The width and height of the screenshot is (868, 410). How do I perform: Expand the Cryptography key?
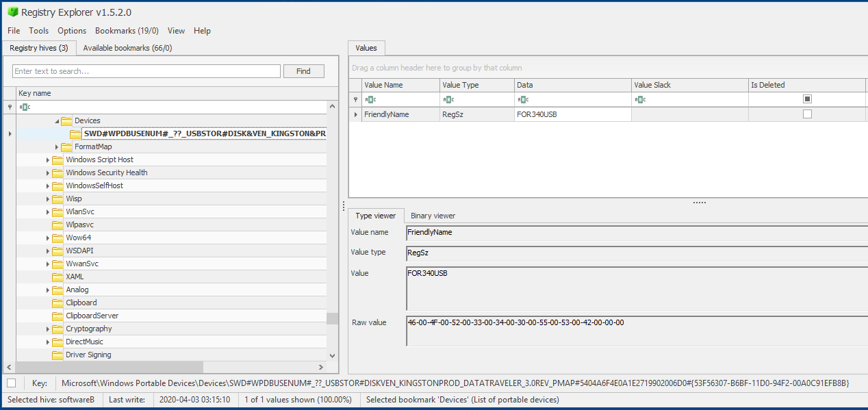coord(48,329)
